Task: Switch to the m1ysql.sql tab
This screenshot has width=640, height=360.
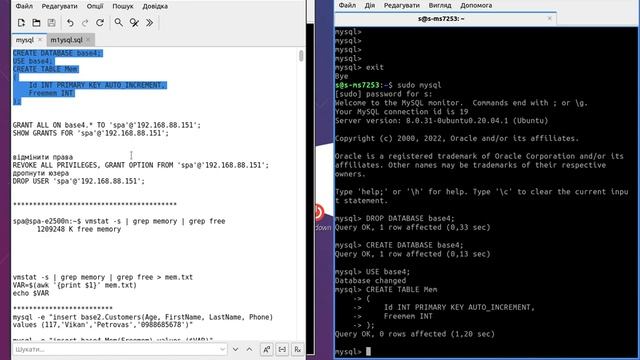Action: [x=67, y=40]
